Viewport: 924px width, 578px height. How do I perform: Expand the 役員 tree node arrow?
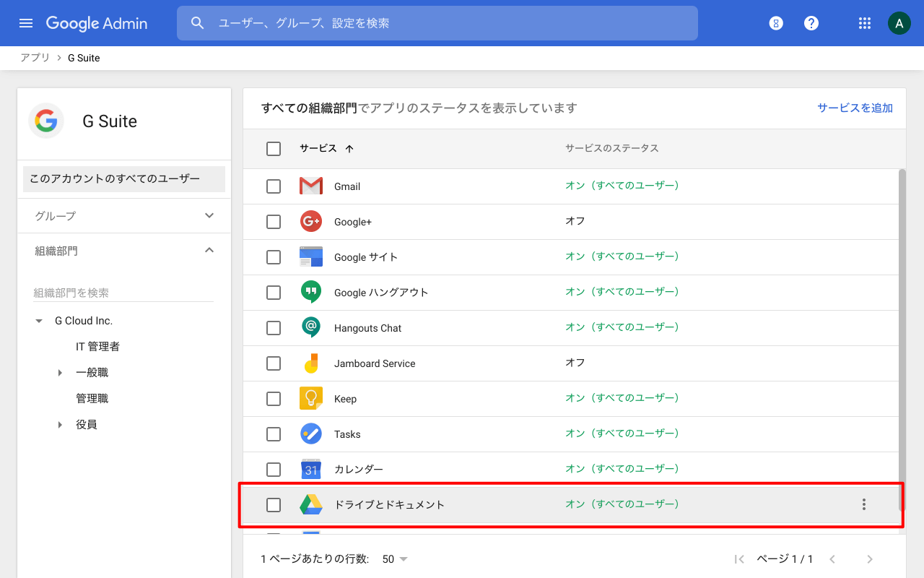point(61,425)
